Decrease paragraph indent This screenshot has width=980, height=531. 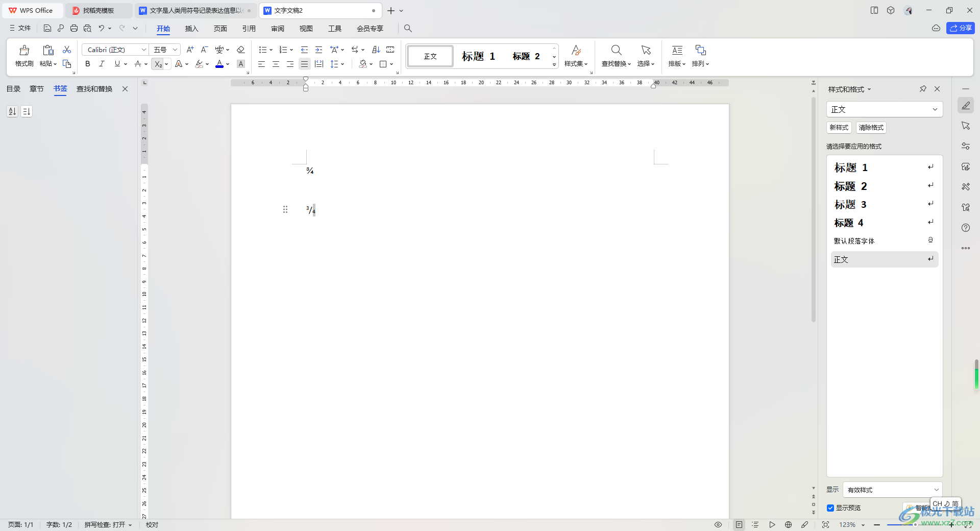pyautogui.click(x=304, y=50)
